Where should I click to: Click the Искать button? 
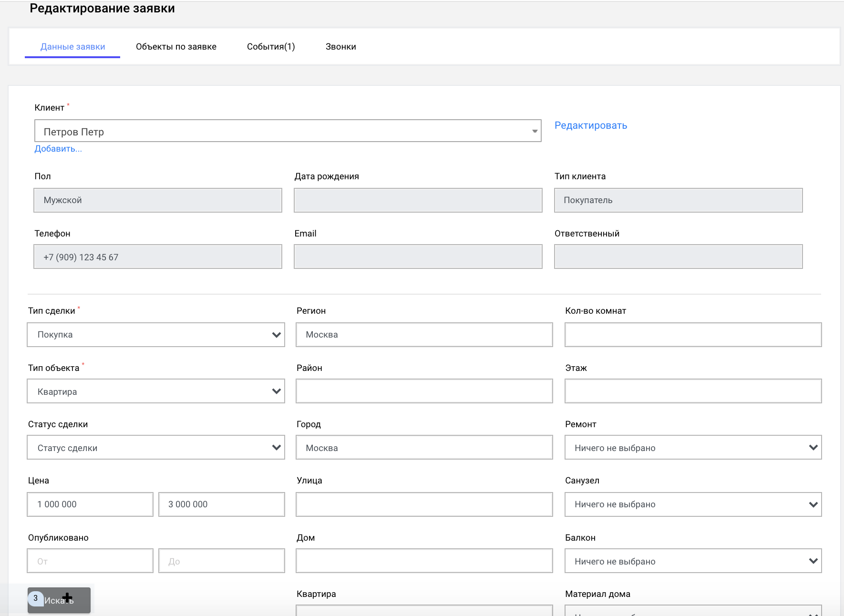(x=59, y=600)
